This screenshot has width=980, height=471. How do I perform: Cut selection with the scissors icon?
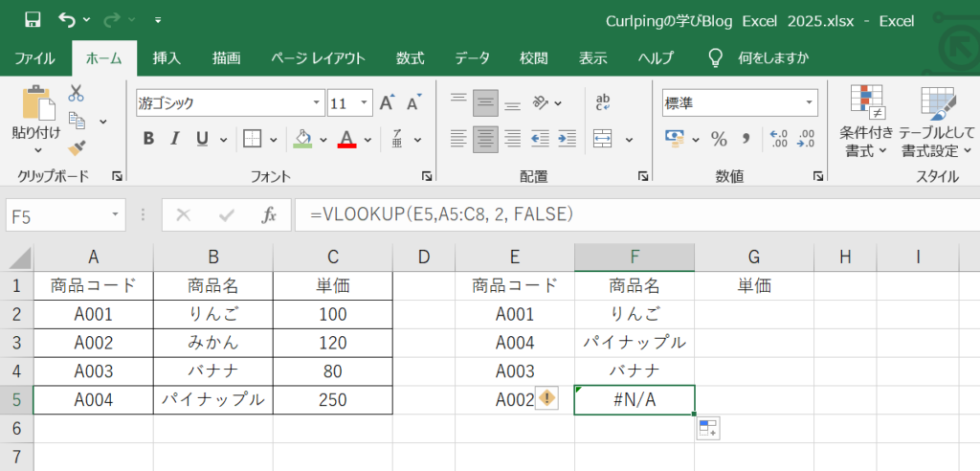tap(77, 93)
